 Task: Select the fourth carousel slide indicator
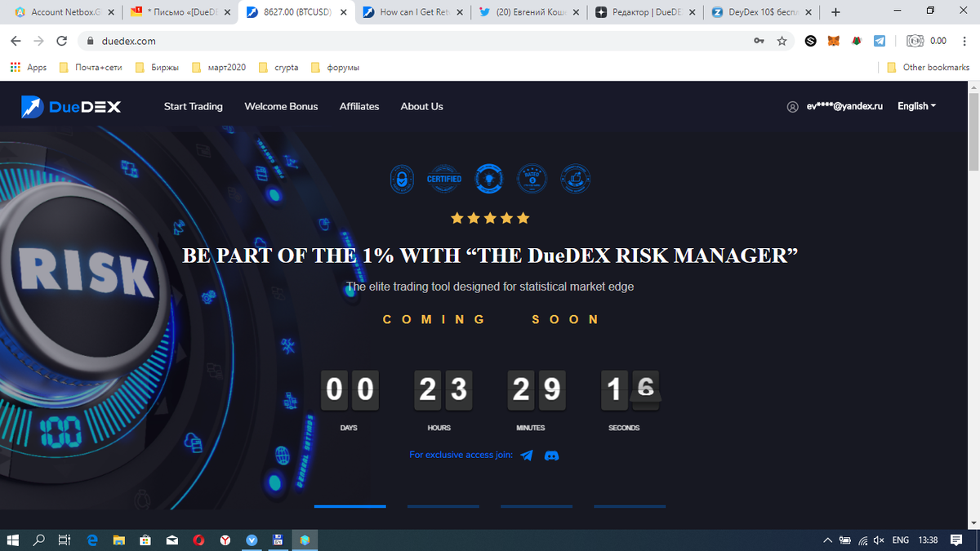630,506
